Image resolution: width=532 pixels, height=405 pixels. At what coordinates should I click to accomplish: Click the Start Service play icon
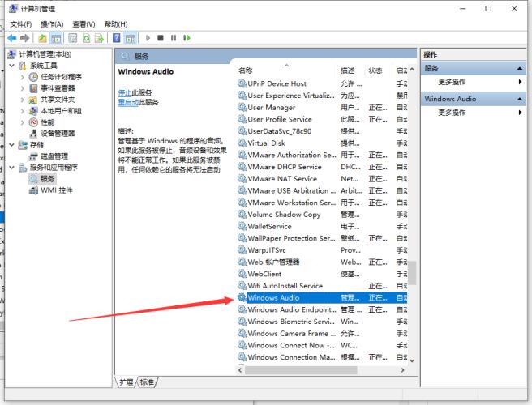(x=148, y=38)
